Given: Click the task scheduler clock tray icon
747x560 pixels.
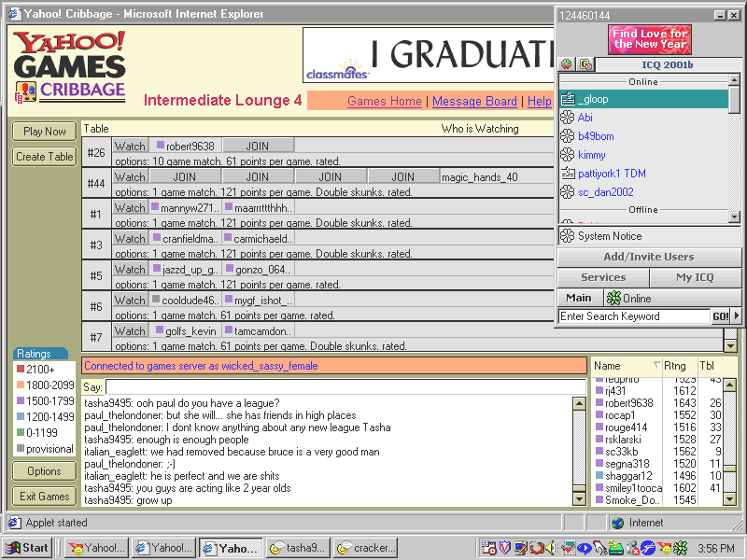Looking at the screenshot, I should point(488,548).
